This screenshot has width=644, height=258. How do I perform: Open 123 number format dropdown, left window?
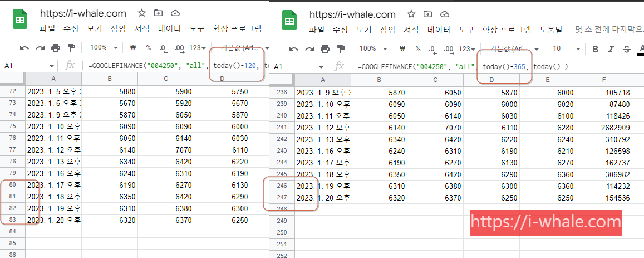pos(198,48)
